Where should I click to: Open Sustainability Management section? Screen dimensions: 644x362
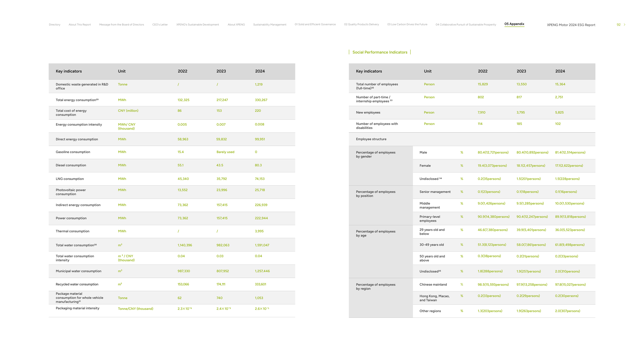(x=269, y=25)
